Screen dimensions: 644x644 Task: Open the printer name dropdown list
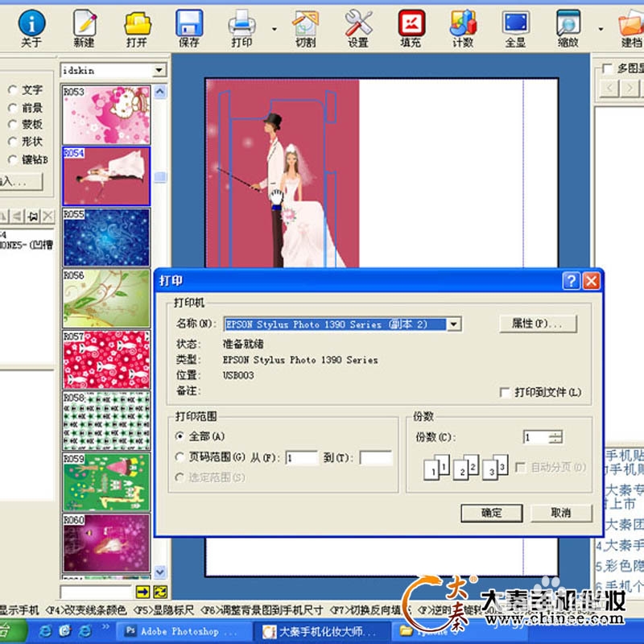click(x=453, y=324)
